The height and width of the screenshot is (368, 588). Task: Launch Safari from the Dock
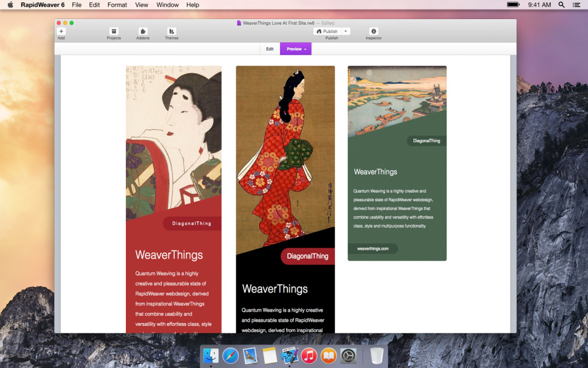pyautogui.click(x=230, y=355)
